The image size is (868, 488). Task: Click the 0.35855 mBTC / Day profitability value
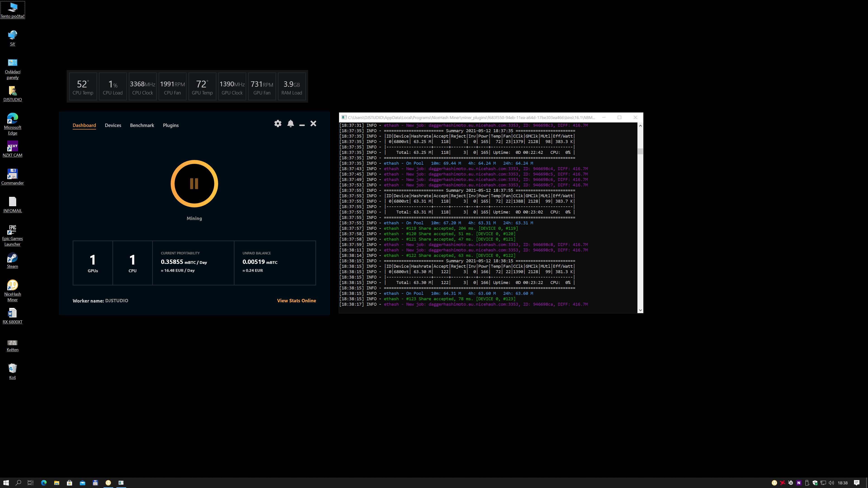pos(184,262)
